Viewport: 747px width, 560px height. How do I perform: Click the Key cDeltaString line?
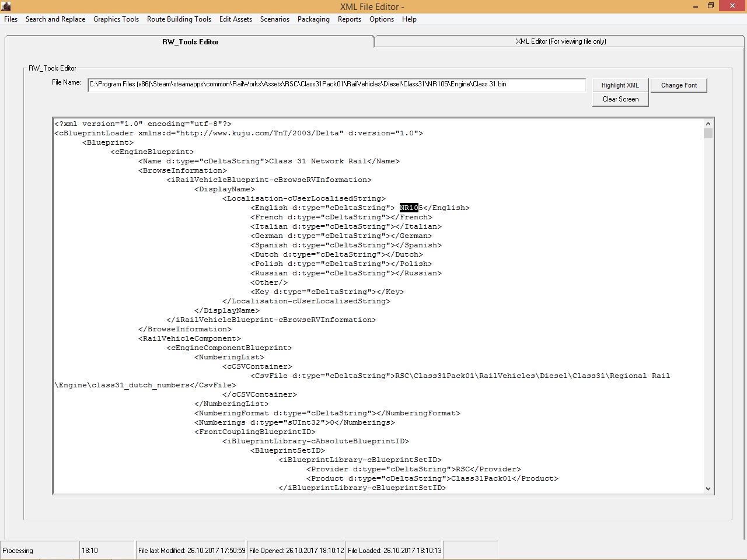click(x=327, y=292)
